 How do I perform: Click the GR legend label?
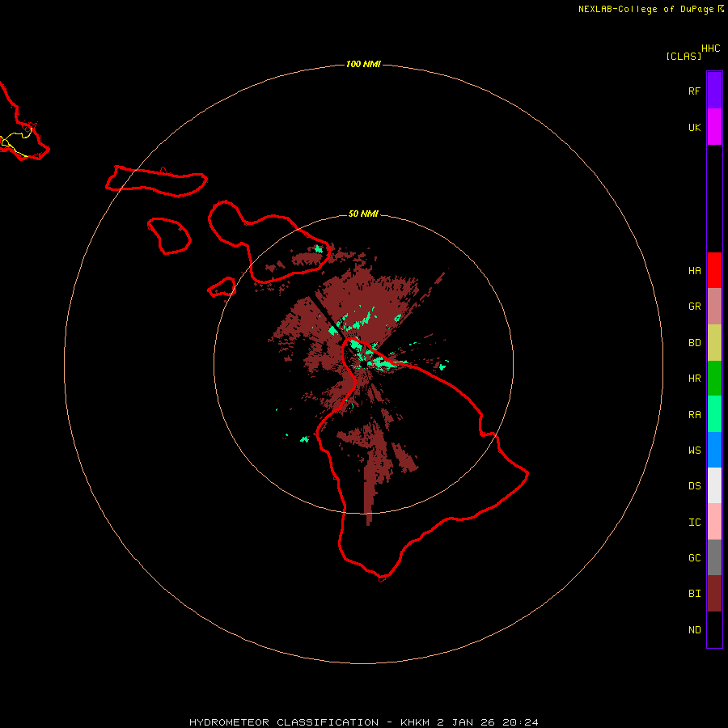[694, 307]
